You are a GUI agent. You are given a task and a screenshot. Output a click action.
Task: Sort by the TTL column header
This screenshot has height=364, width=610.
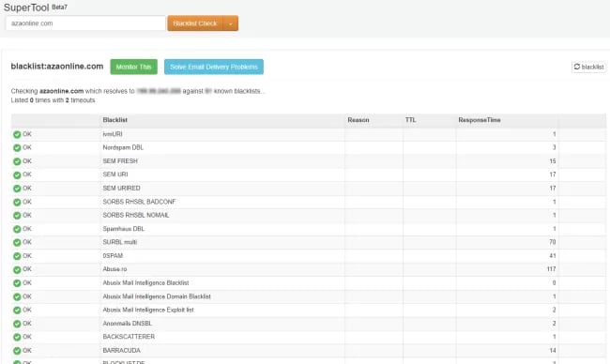pos(410,120)
